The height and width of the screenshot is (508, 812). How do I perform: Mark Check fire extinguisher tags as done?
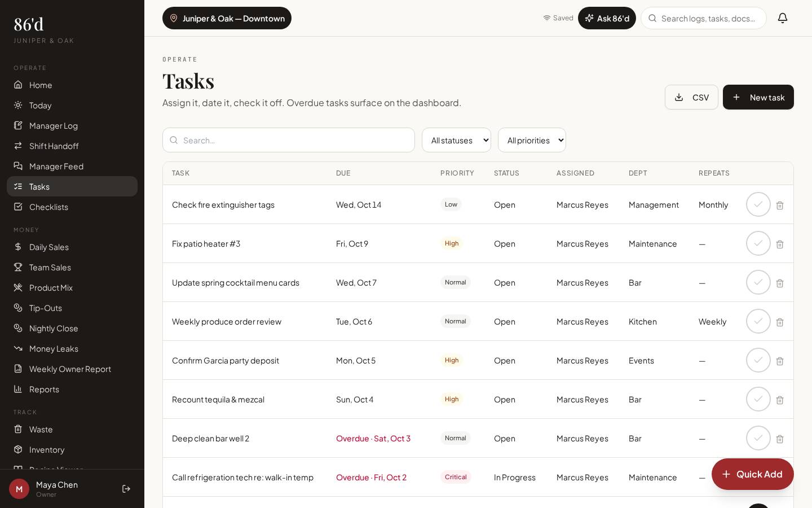pos(758,204)
